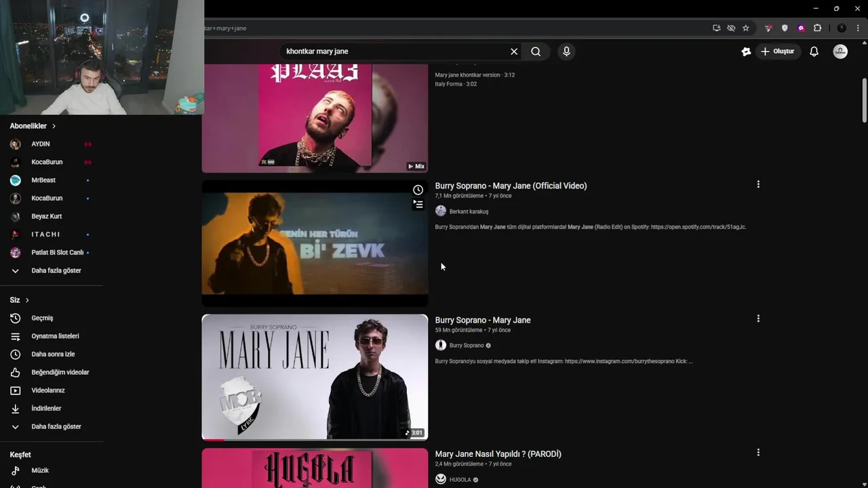Open the Burry Soprano - Mary Jane title link
Image resolution: width=868 pixels, height=488 pixels.
[x=483, y=320]
